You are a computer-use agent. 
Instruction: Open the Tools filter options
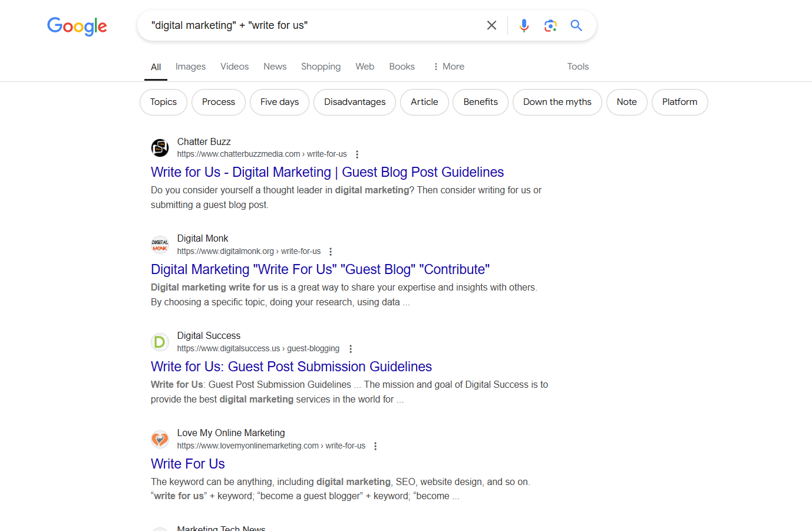(x=577, y=67)
